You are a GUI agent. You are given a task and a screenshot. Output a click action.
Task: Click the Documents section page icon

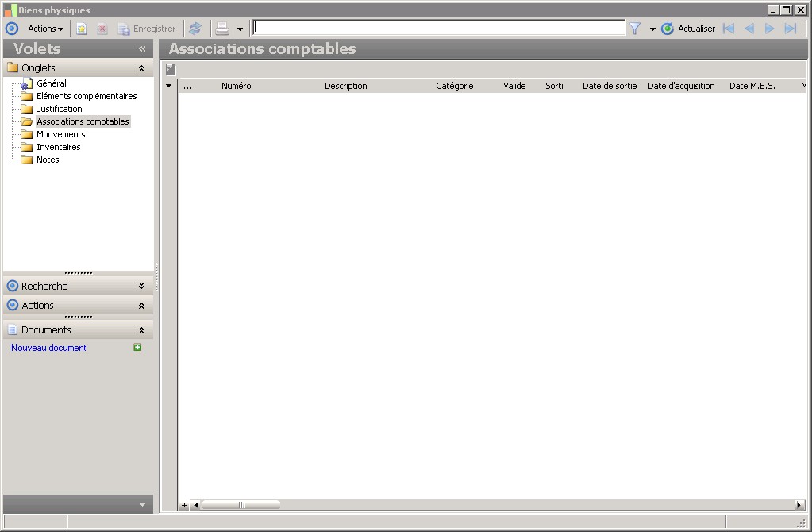[13, 330]
